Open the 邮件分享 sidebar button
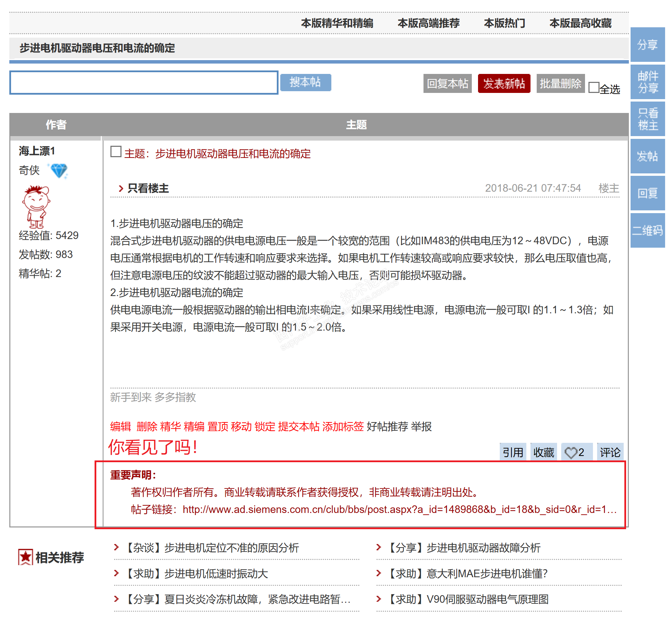This screenshot has width=672, height=619. coord(647,82)
